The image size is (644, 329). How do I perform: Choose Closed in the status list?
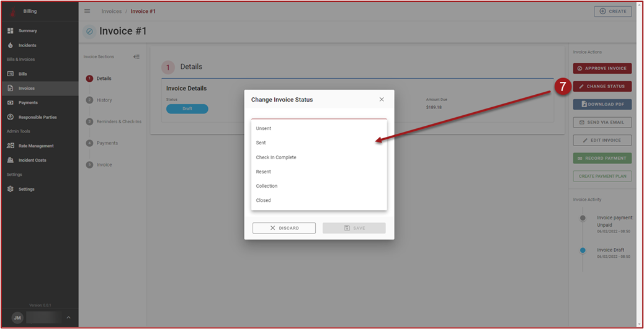click(x=263, y=201)
